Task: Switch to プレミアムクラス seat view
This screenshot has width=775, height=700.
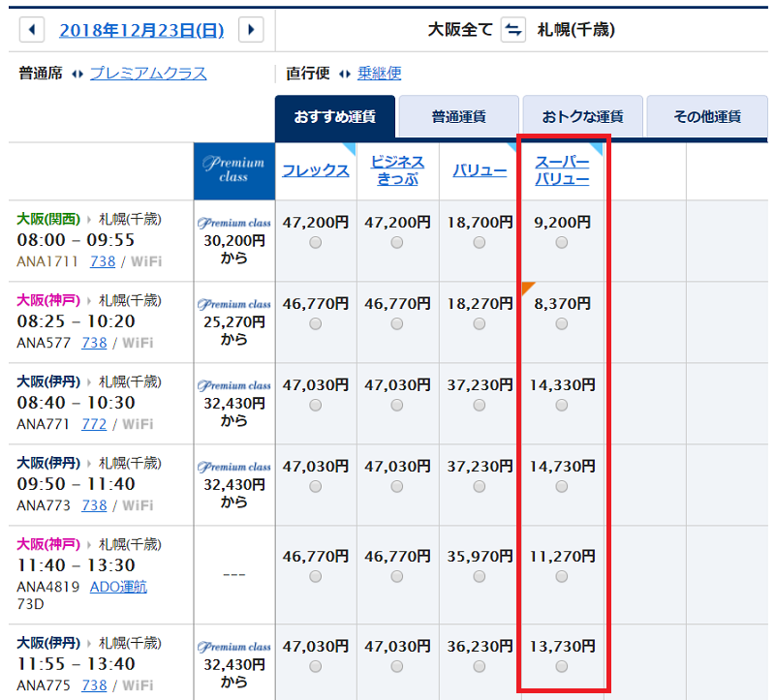Action: tap(148, 74)
